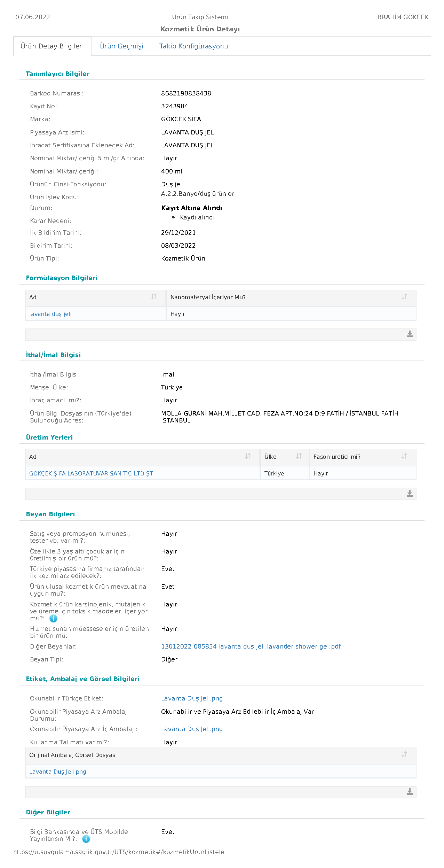Open the Takip Konfigürasyonu tab
The width and height of the screenshot is (444, 868).
click(x=193, y=46)
